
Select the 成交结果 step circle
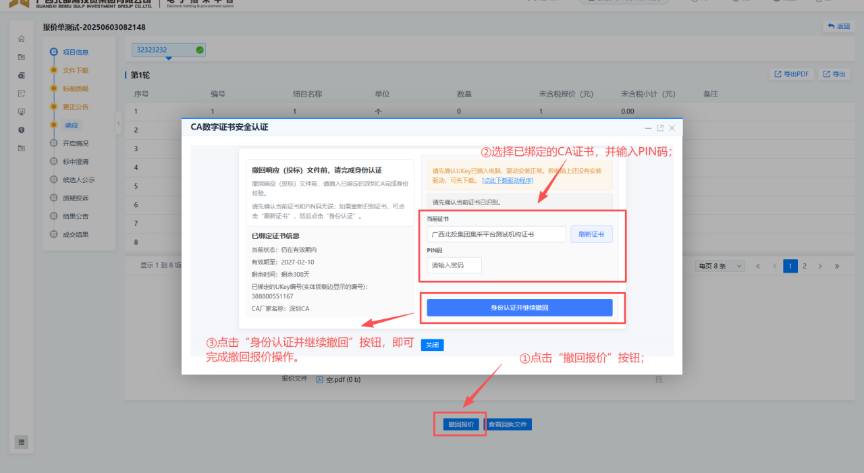click(53, 234)
